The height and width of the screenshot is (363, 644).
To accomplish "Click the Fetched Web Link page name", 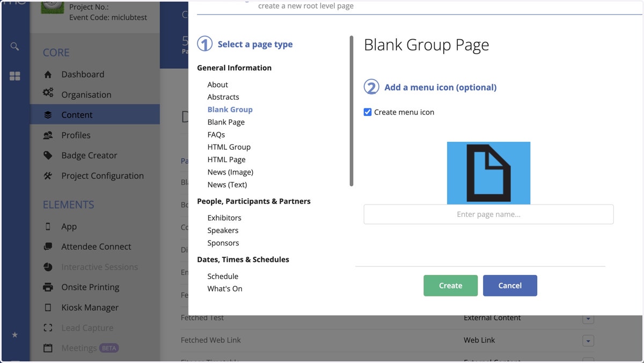I will pyautogui.click(x=211, y=340).
